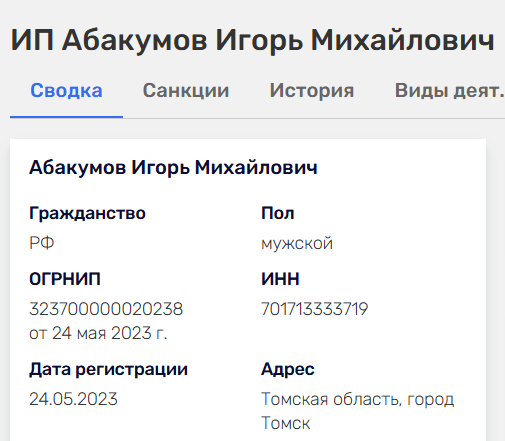The image size is (505, 441).
Task: Click the Пол label
Action: coord(278,213)
